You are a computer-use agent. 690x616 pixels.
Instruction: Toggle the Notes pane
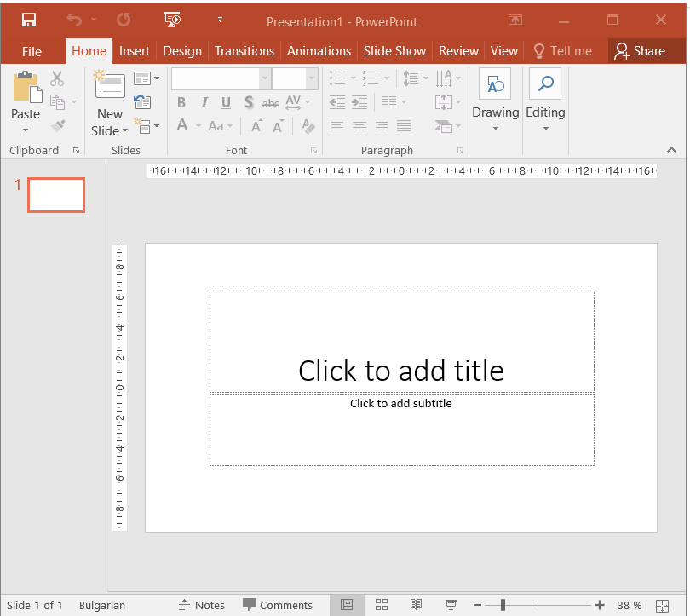(x=202, y=605)
